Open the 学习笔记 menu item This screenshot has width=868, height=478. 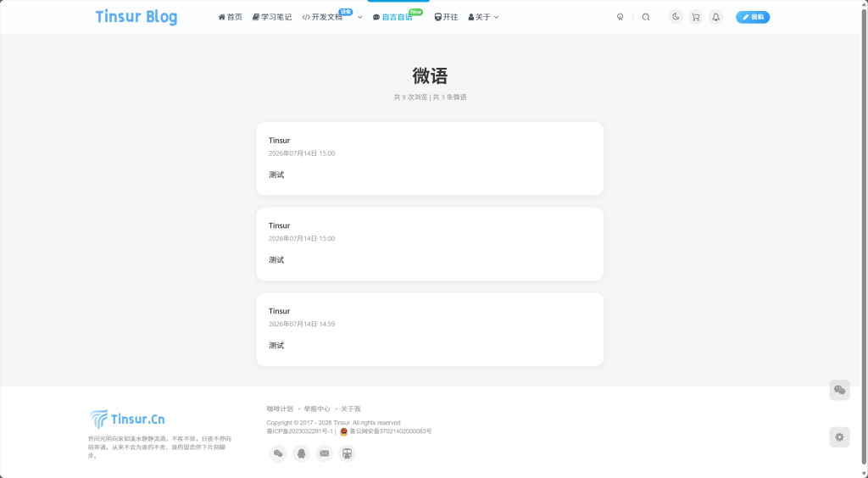tap(272, 17)
